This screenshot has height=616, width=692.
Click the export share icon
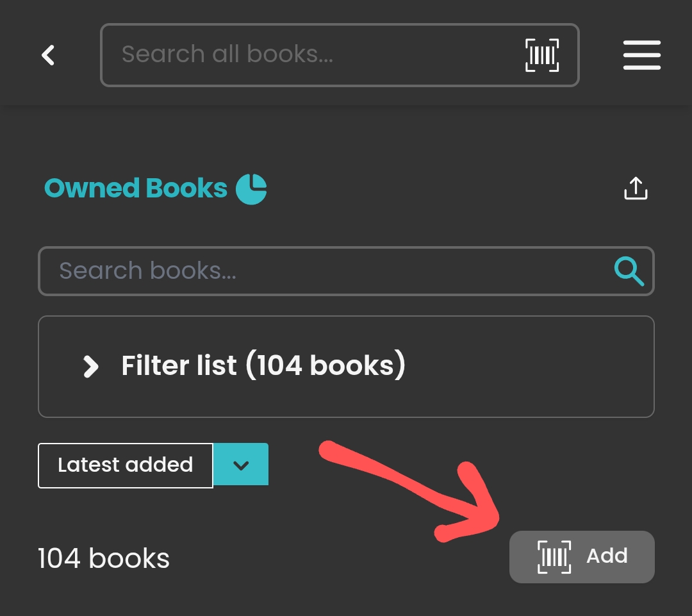[636, 188]
